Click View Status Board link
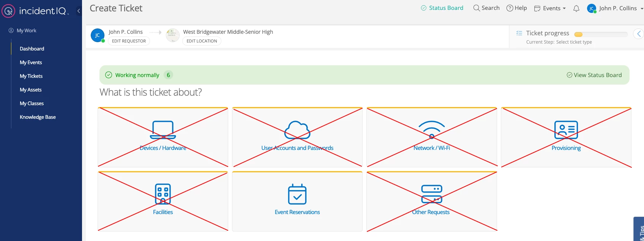This screenshot has width=644, height=241. click(594, 75)
